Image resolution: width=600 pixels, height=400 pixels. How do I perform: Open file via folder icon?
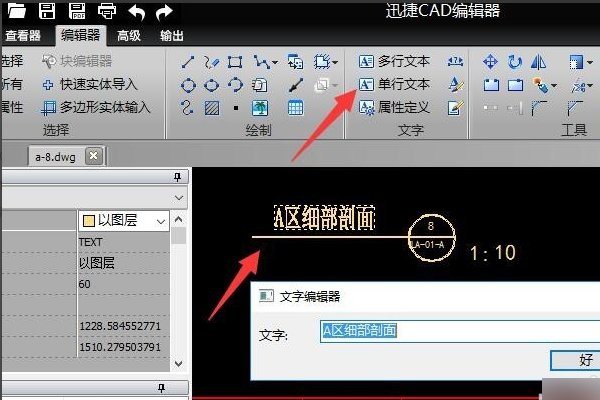[x=17, y=10]
